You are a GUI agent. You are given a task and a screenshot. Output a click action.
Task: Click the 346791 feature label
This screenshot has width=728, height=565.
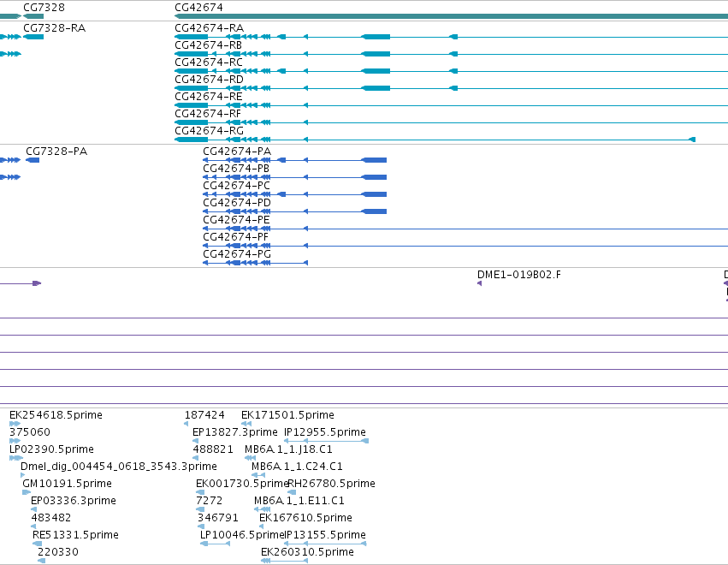coord(218,518)
